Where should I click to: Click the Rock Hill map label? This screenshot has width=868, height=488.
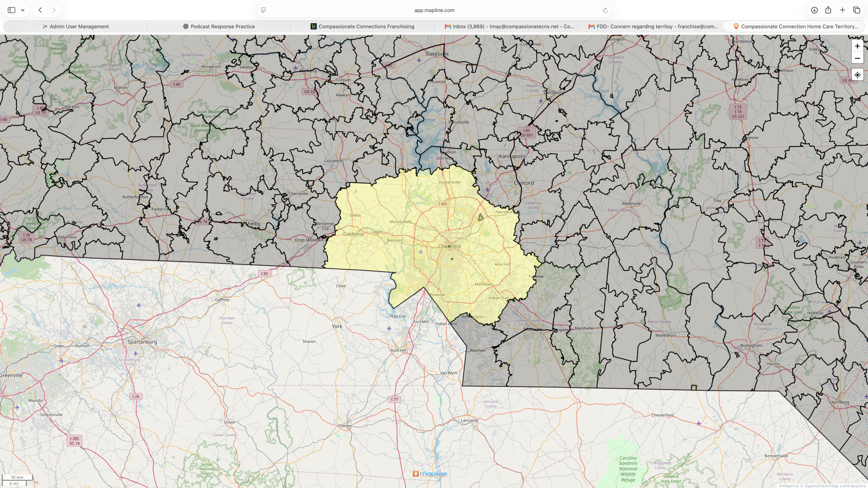[x=398, y=350]
